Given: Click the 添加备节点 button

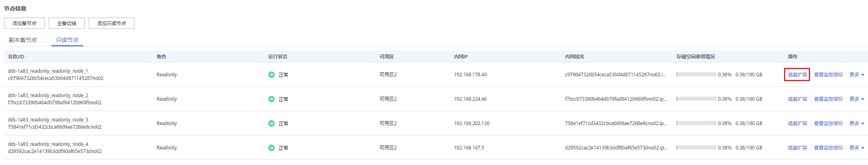Looking at the screenshot, I should tap(24, 24).
